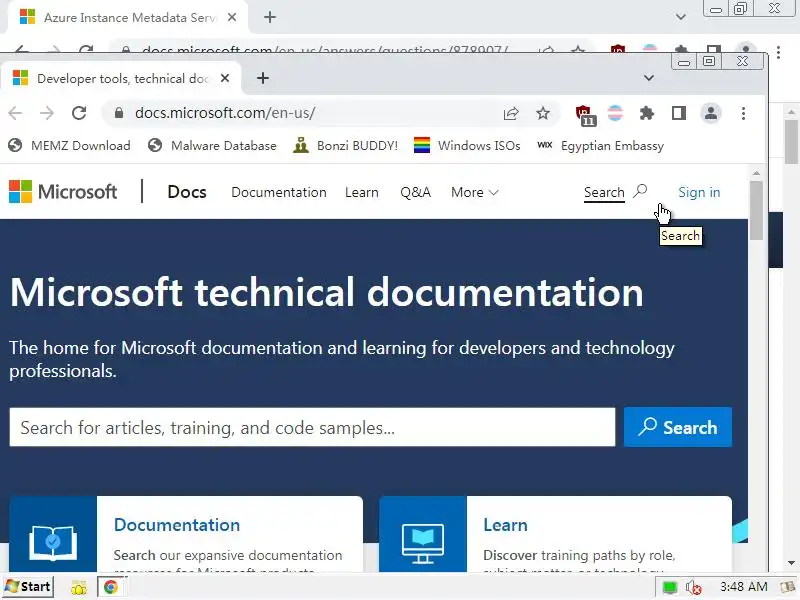Close the Developer tools tab
The image size is (800, 600).
224,78
